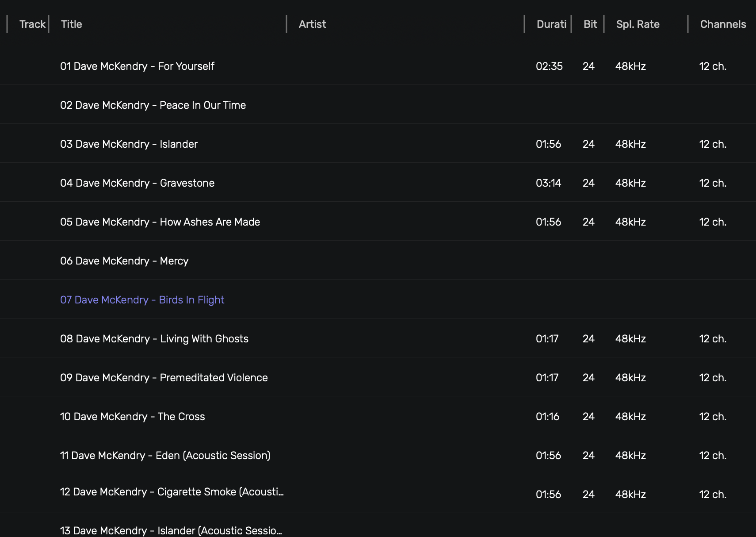The image size is (756, 537).
Task: Select track 12 Cigarette Smoke acoustic
Action: coord(378,494)
